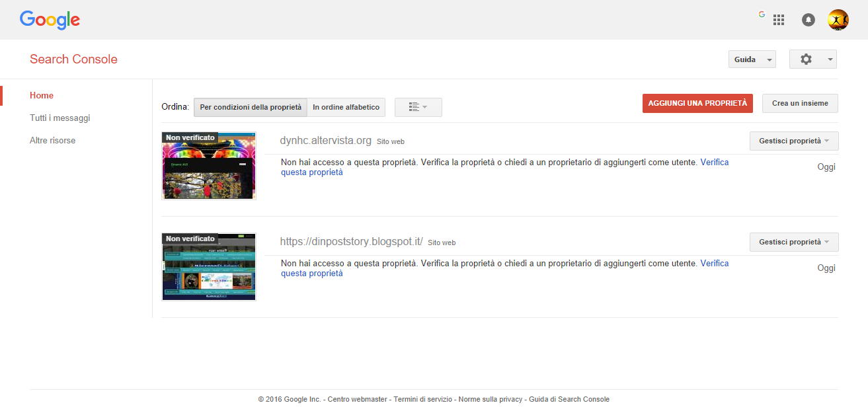Viewport: 868px width, 407px height.
Task: Open the list view options dropdown
Action: [418, 107]
